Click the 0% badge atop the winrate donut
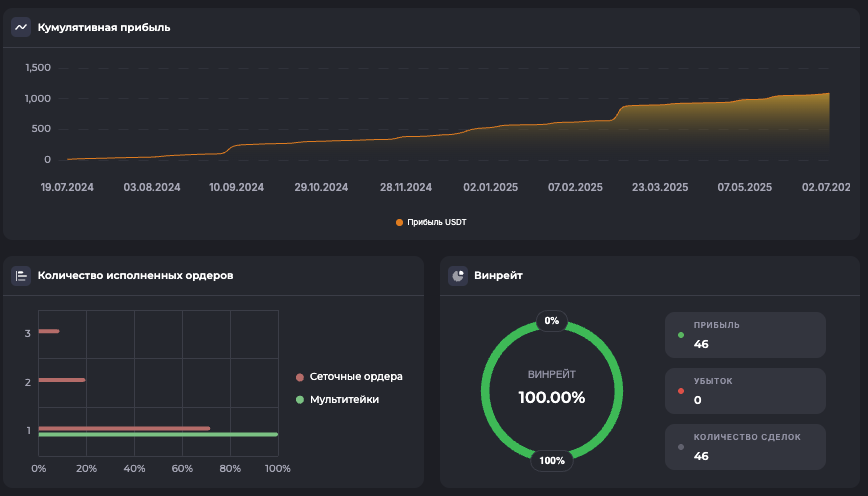Viewport: 868px width, 496px height. pyautogui.click(x=552, y=321)
